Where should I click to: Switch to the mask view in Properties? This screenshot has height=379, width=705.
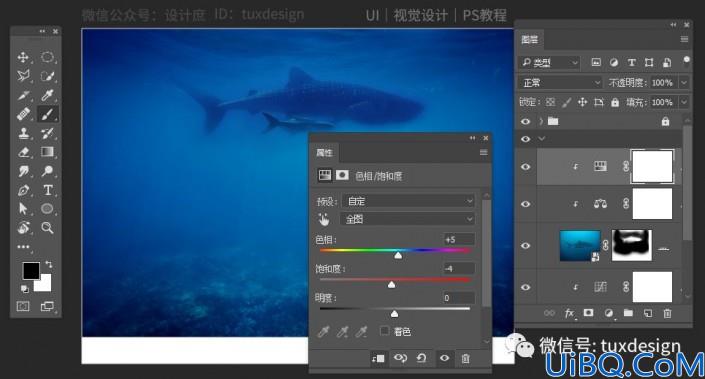click(342, 175)
